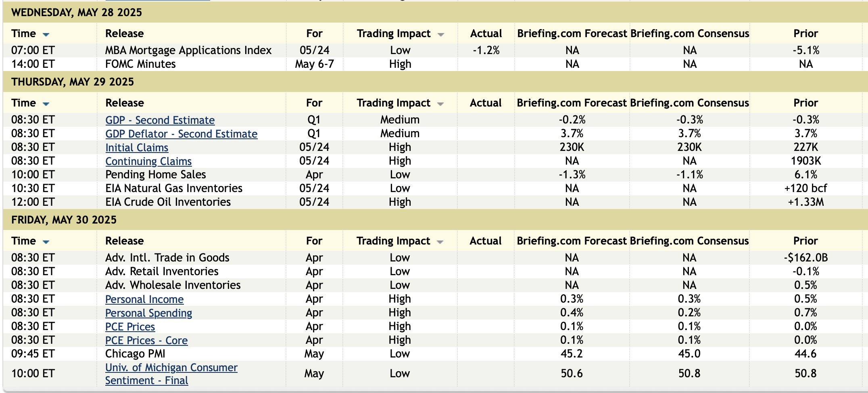Click Thursday's Time sort arrow
The height and width of the screenshot is (393, 868).
(46, 104)
